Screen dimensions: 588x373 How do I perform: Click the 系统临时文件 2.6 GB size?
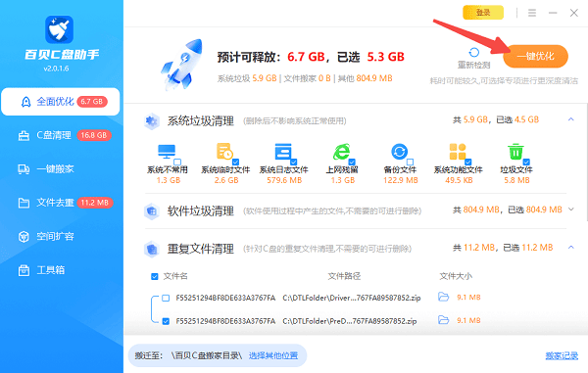226,180
